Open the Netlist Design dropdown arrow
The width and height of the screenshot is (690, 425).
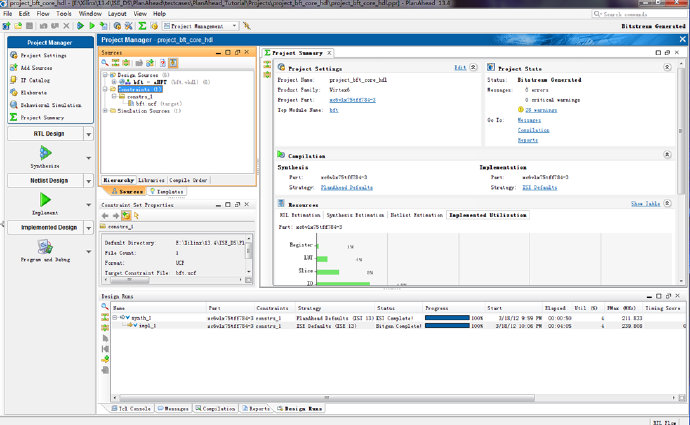tap(88, 181)
